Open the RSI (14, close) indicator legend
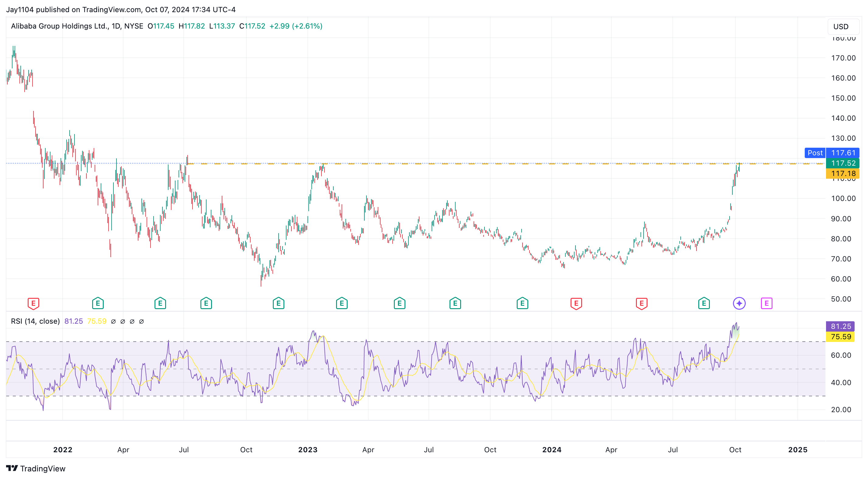This screenshot has width=868, height=479. [35, 321]
